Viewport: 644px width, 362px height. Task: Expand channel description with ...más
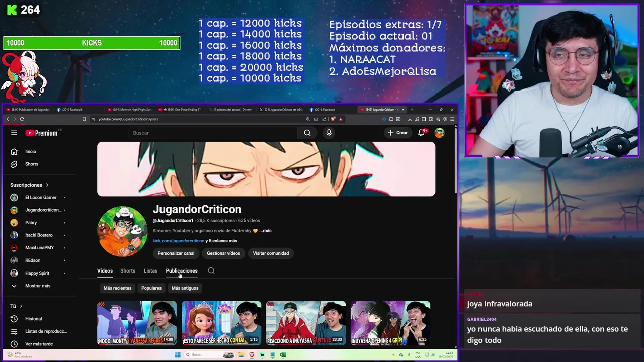coord(265,231)
